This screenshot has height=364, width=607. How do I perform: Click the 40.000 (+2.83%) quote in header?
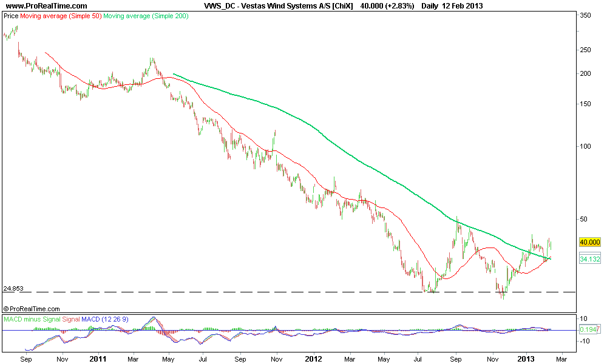tap(387, 6)
